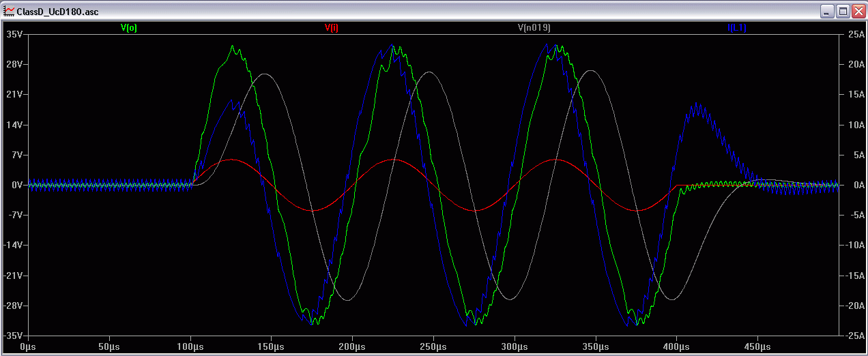Click the LTspice waveform icon in title bar
This screenshot has width=868, height=356.
[9, 12]
